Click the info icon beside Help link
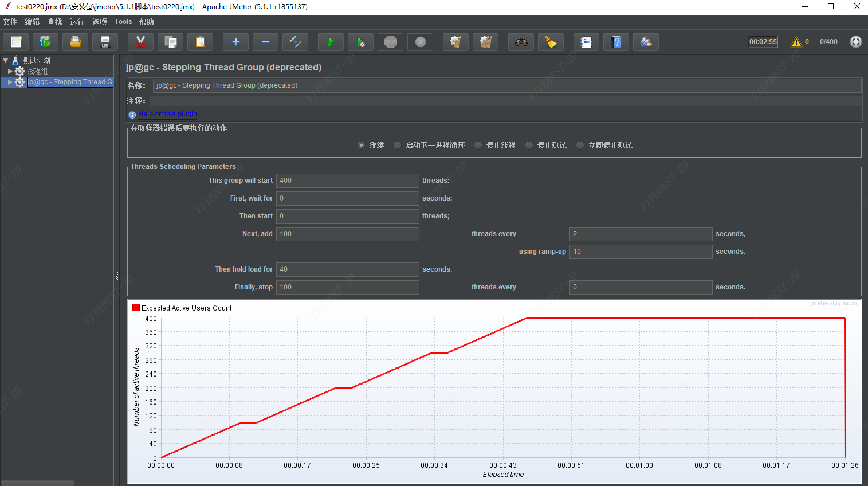 132,115
